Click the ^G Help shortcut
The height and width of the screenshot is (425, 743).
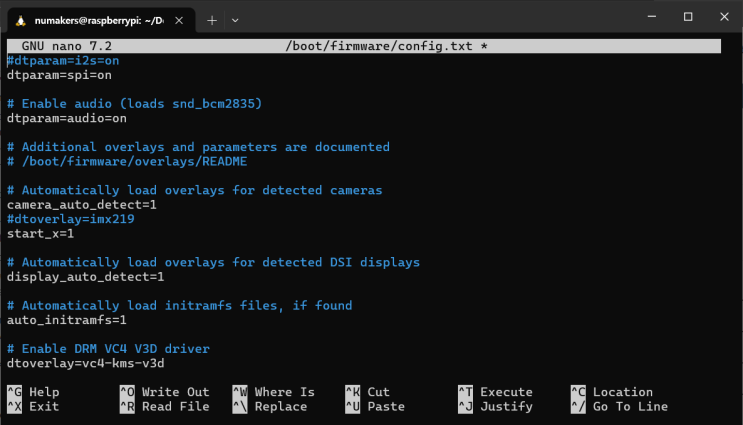[x=33, y=392]
